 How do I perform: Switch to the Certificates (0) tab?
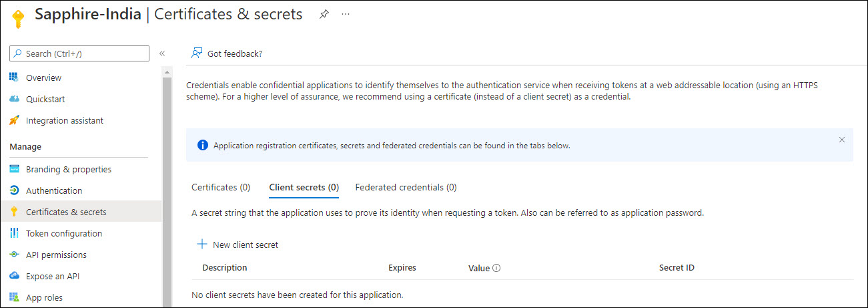point(221,188)
